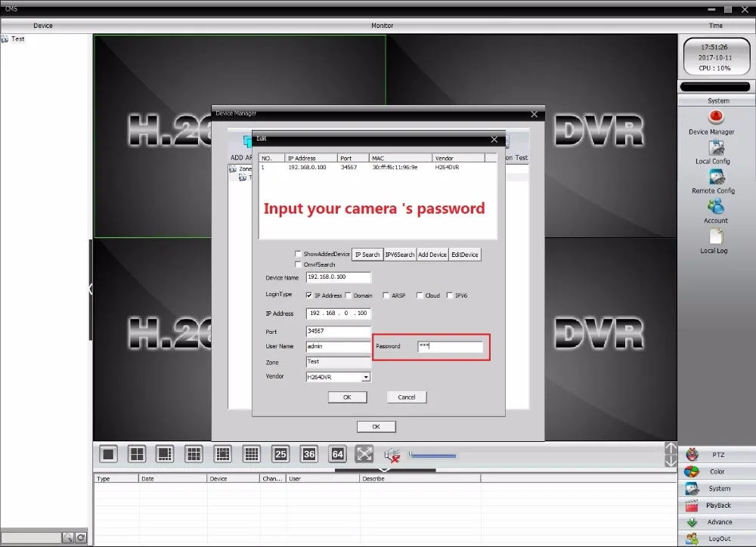
Task: Open the Remote Config icon
Action: [716, 177]
